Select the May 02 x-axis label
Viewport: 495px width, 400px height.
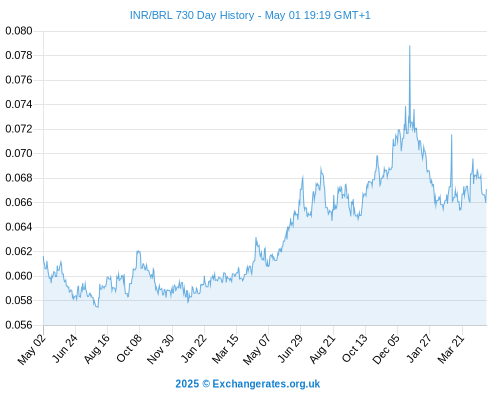[x=32, y=349]
